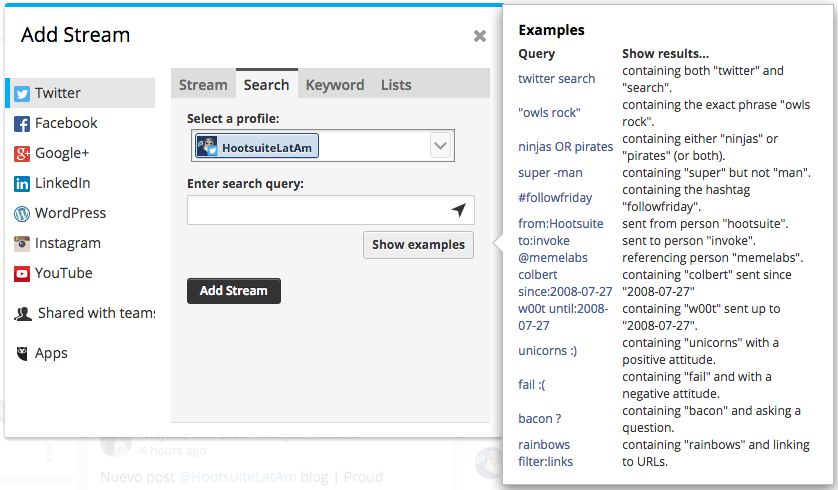Open Shared with team option
The height and width of the screenshot is (490, 838).
pos(84,313)
